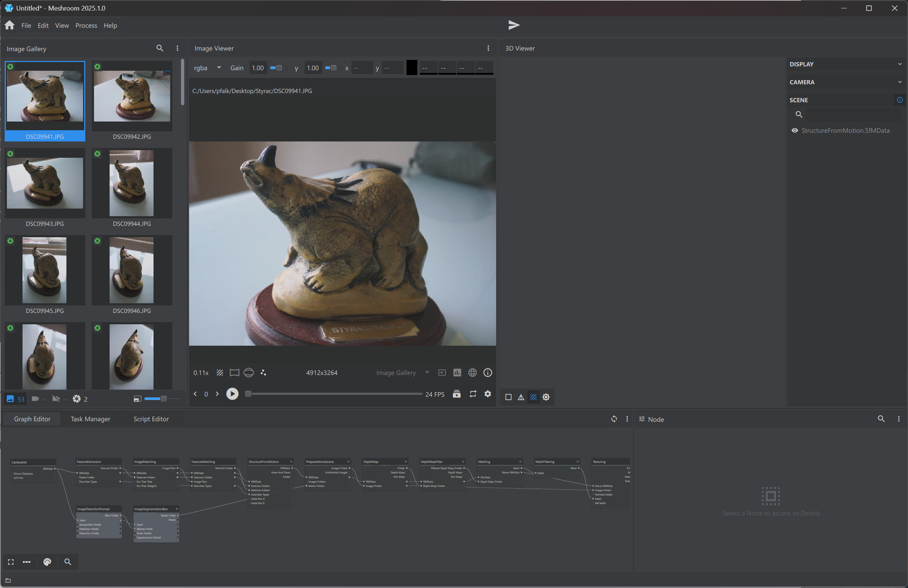Fit graph to view icon

(11, 562)
